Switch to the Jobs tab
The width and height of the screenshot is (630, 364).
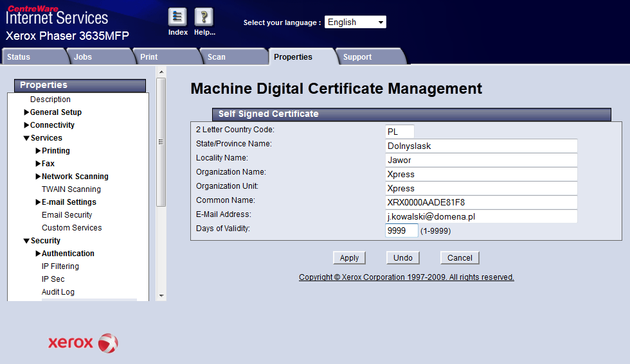[x=100, y=56]
